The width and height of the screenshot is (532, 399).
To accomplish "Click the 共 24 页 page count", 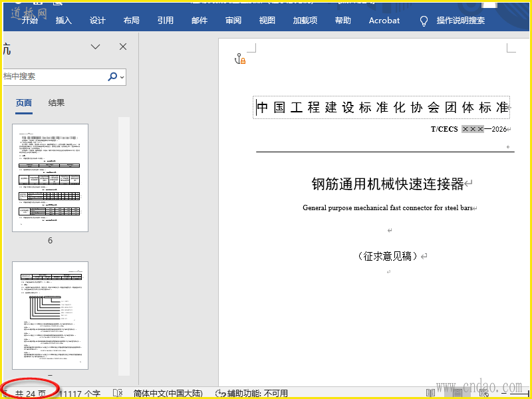I will tap(31, 393).
